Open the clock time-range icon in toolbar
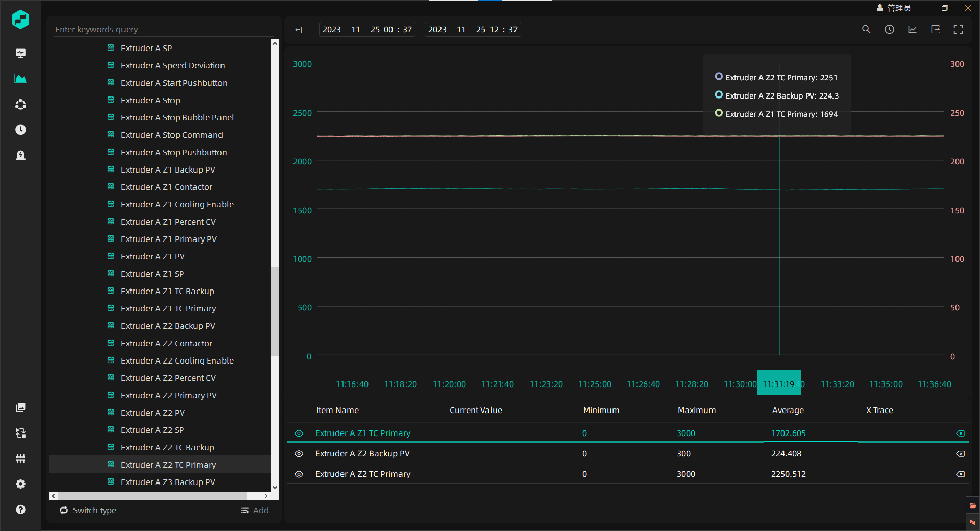Viewport: 980px width, 531px height. click(889, 30)
